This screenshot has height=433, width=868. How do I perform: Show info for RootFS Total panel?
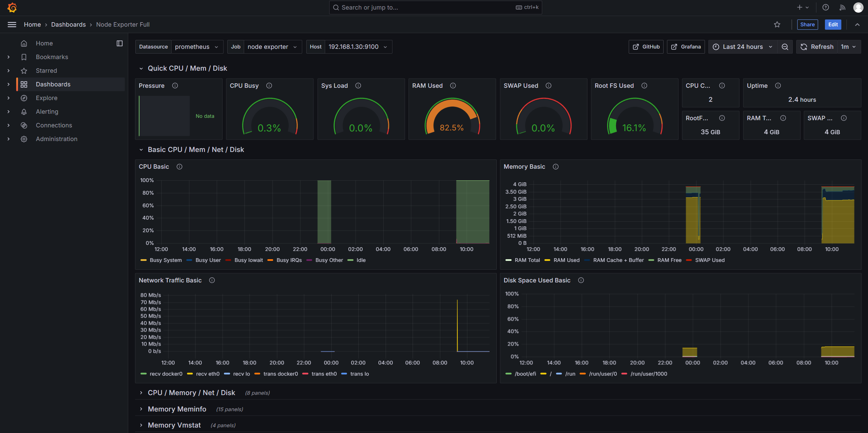[722, 118]
